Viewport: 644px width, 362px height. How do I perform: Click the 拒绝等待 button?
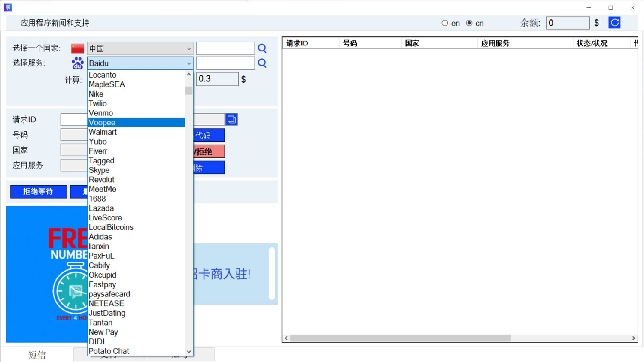click(x=39, y=191)
